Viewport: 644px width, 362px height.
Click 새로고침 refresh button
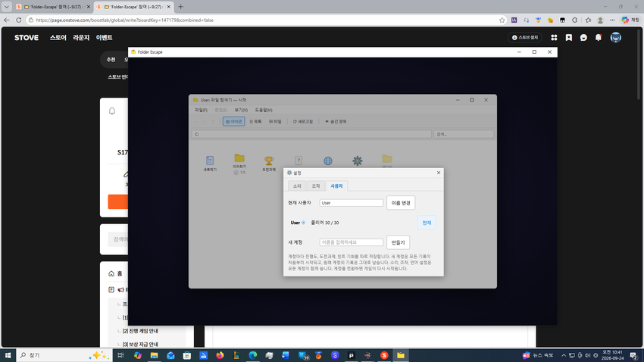pyautogui.click(x=303, y=121)
